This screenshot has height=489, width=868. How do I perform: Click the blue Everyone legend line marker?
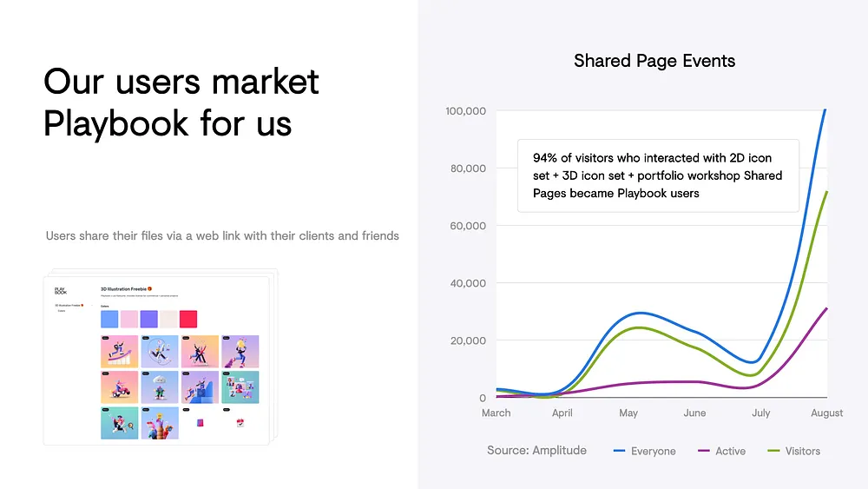pyautogui.click(x=620, y=451)
